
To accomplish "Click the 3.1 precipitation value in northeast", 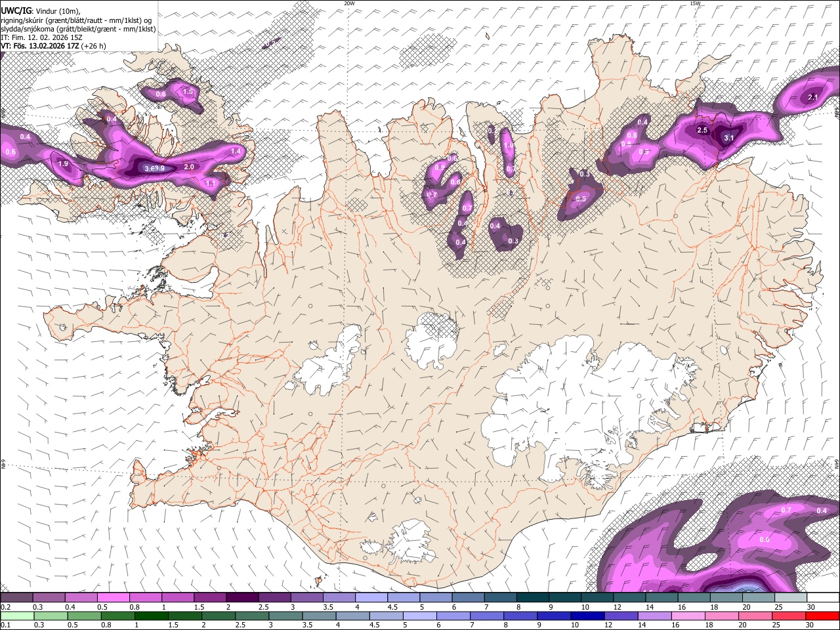I will [728, 138].
